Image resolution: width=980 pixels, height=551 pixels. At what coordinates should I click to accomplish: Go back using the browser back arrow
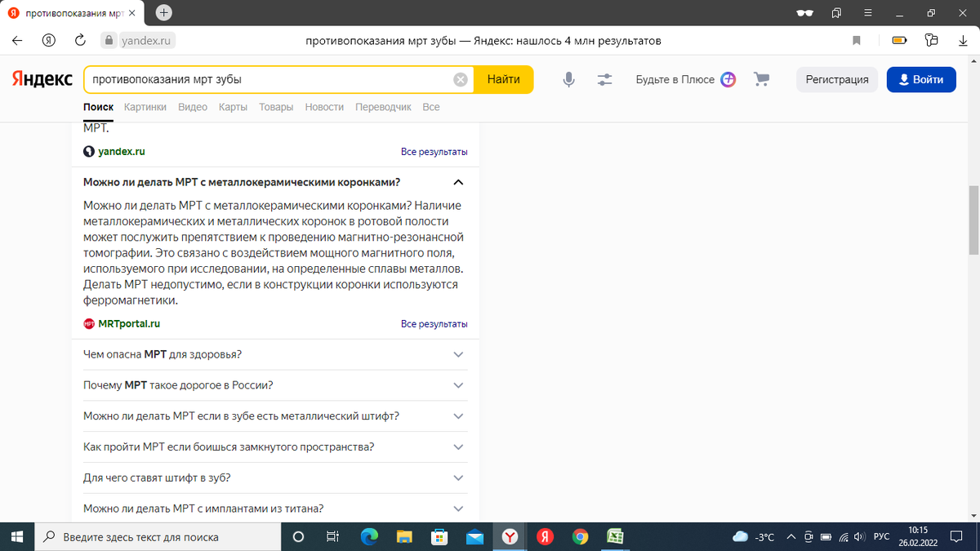[x=18, y=40]
